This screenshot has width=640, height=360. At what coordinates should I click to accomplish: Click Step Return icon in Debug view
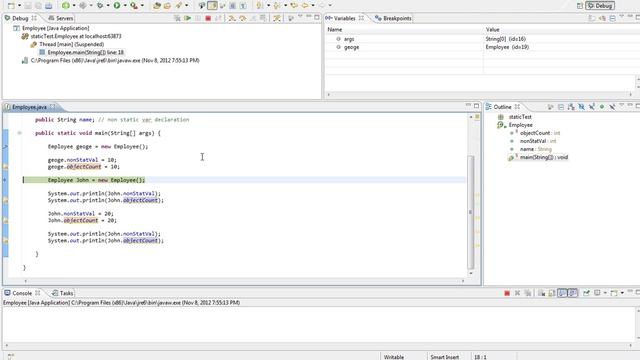(x=253, y=18)
